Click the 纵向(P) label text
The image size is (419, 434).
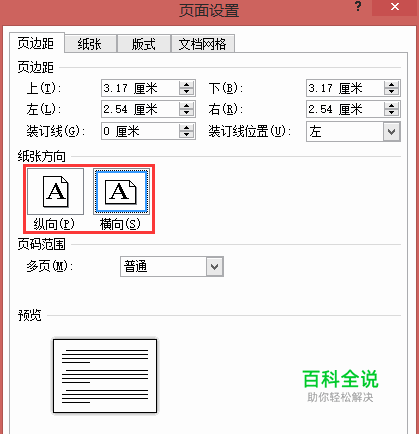[54, 224]
